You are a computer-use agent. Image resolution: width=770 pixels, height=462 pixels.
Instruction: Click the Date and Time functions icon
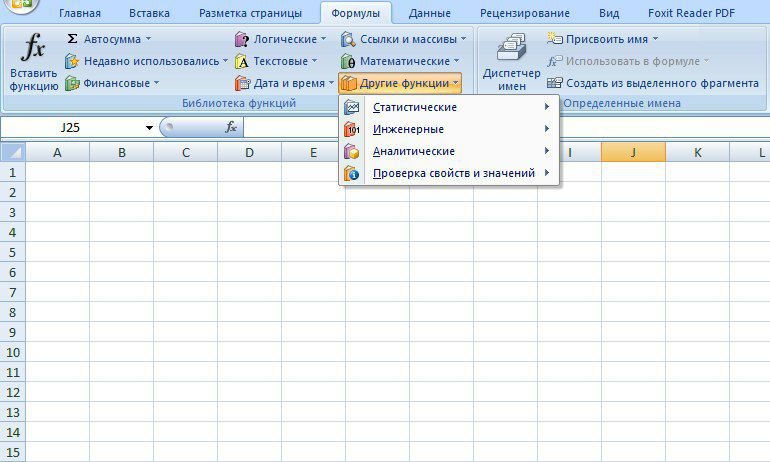pos(242,83)
